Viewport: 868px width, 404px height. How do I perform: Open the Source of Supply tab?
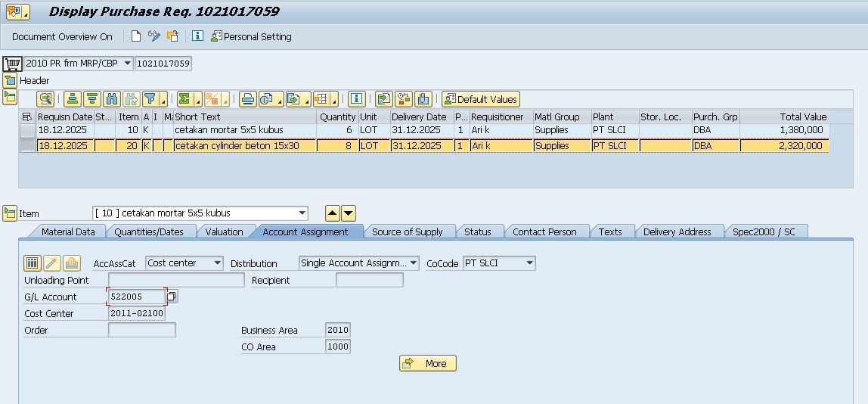point(407,232)
